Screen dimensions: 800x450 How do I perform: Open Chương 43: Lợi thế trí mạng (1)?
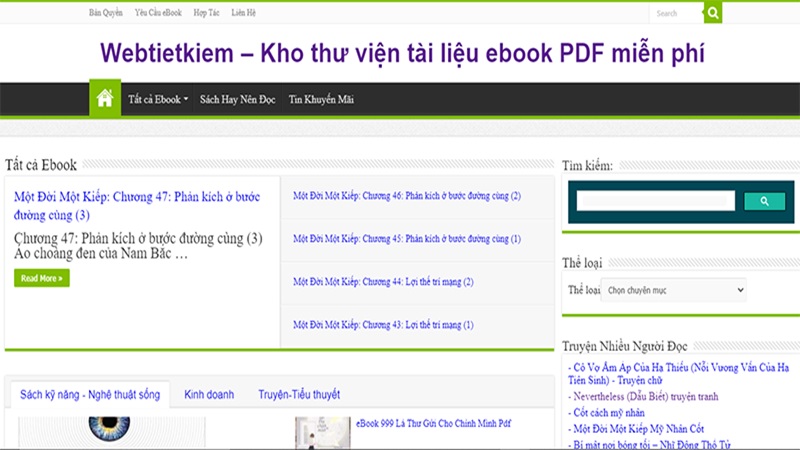[383, 324]
